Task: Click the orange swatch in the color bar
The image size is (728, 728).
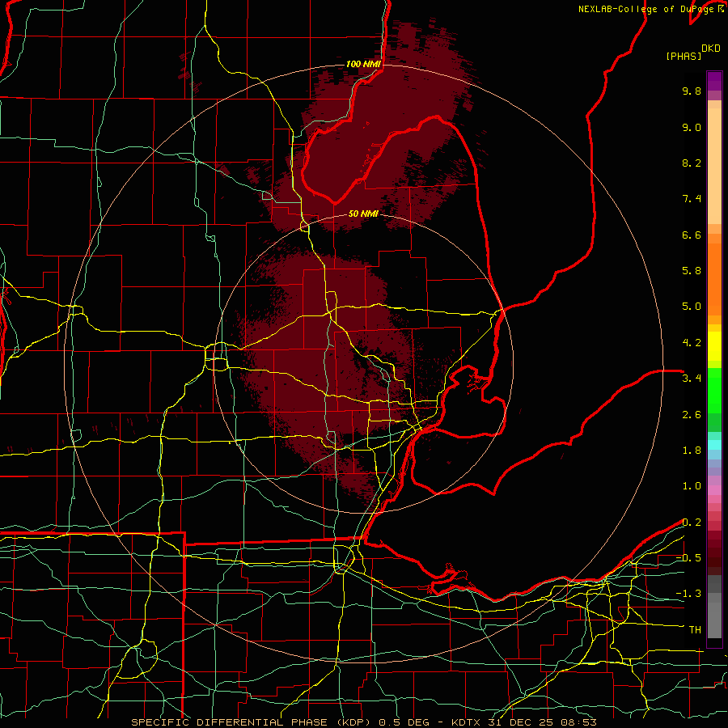Action: point(714,278)
